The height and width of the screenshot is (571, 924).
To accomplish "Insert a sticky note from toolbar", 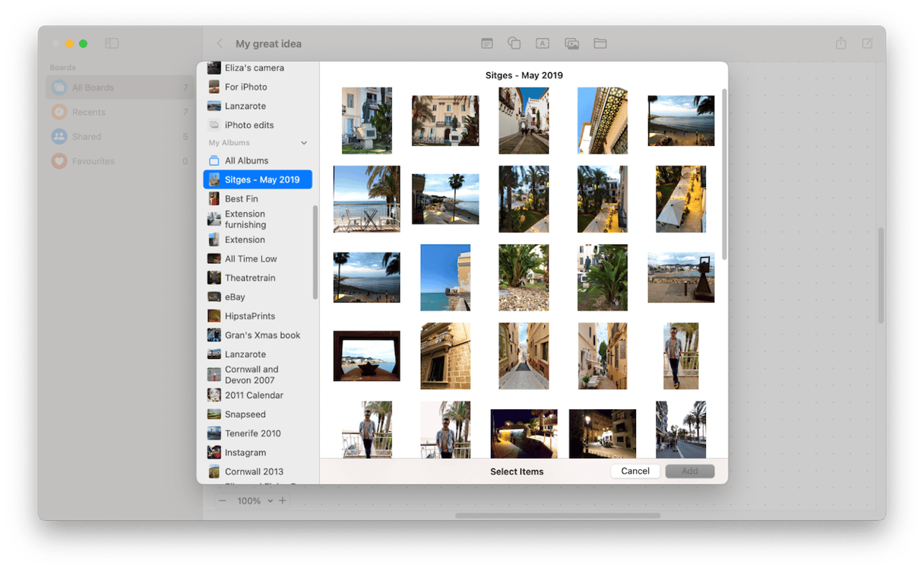I will (487, 44).
